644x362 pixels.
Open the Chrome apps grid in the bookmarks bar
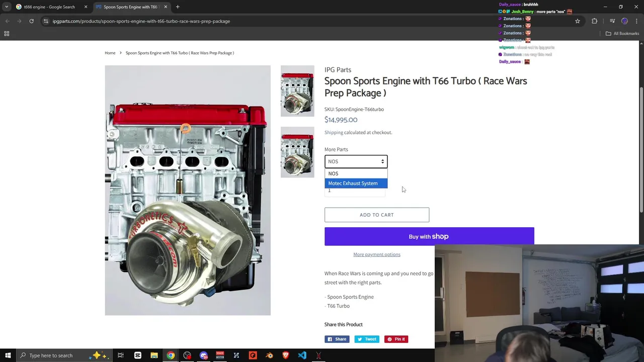point(7,34)
